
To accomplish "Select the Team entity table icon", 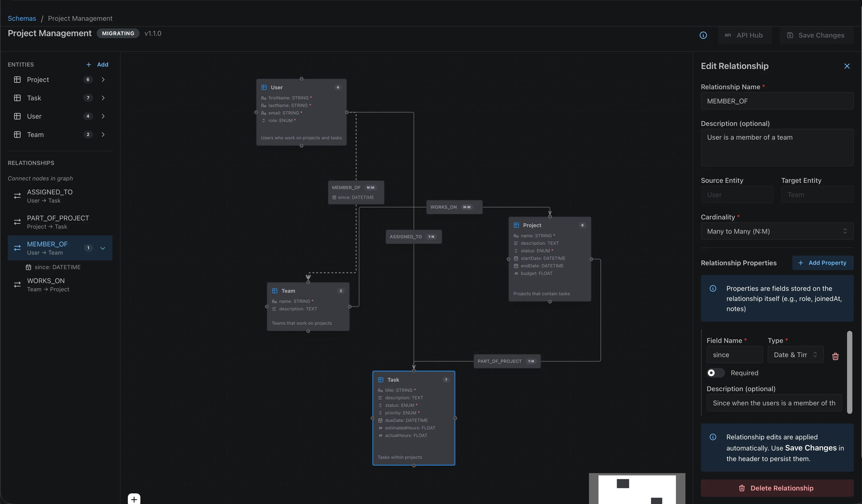I will (x=17, y=134).
